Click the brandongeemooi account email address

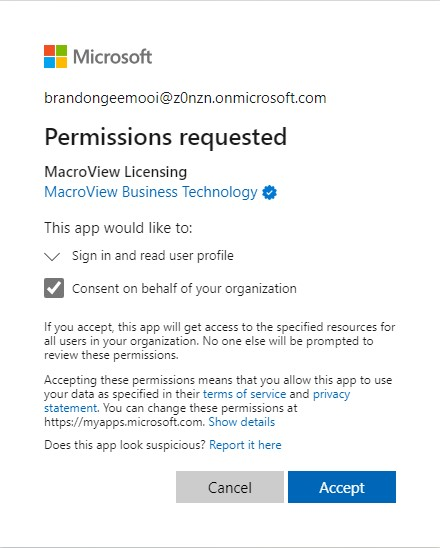(x=185, y=98)
